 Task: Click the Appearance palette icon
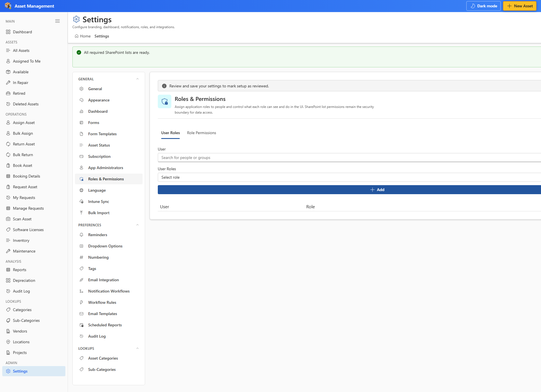point(81,100)
